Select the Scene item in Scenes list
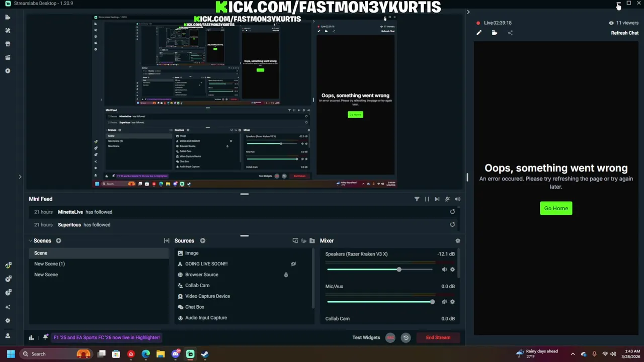Viewport: 644px width, 362px height. [x=99, y=253]
